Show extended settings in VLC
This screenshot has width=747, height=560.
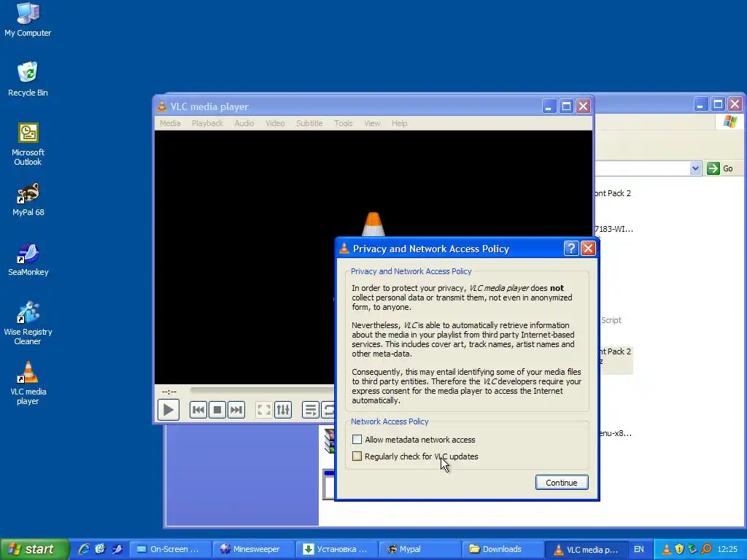click(283, 410)
